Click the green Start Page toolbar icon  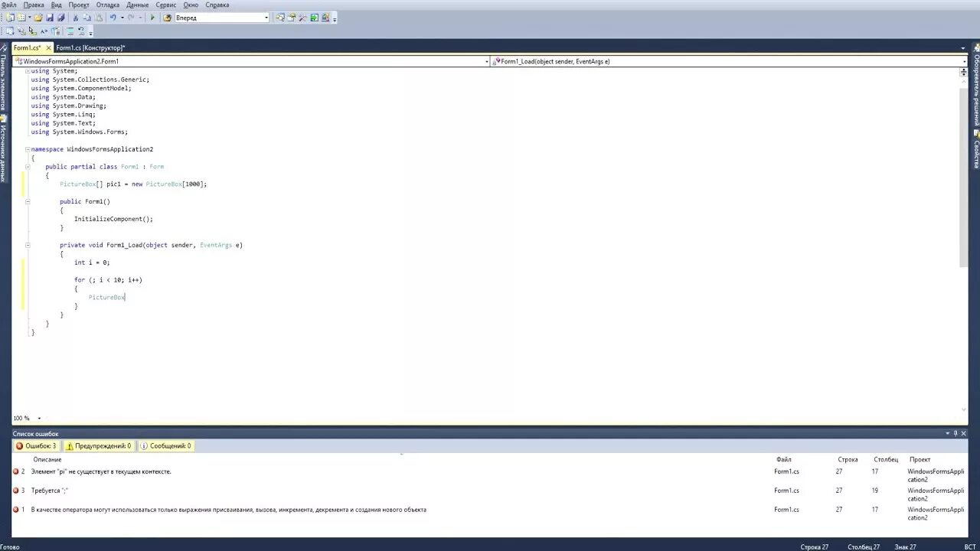point(314,18)
